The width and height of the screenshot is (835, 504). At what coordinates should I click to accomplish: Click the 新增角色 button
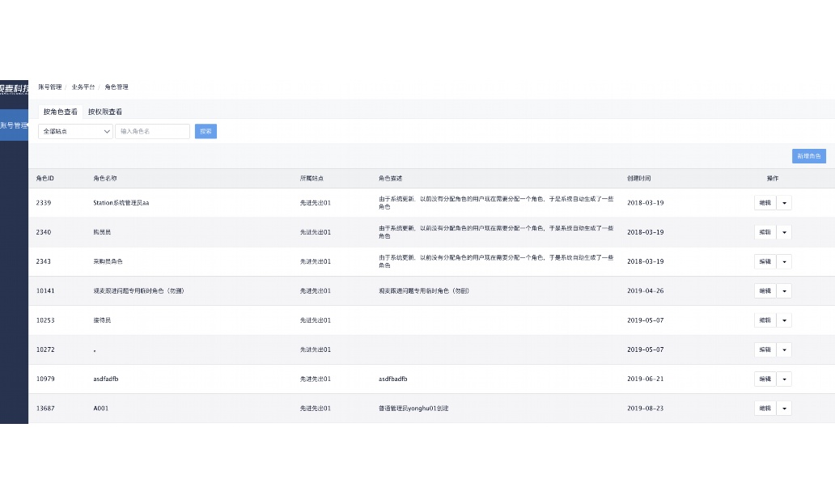coord(808,156)
